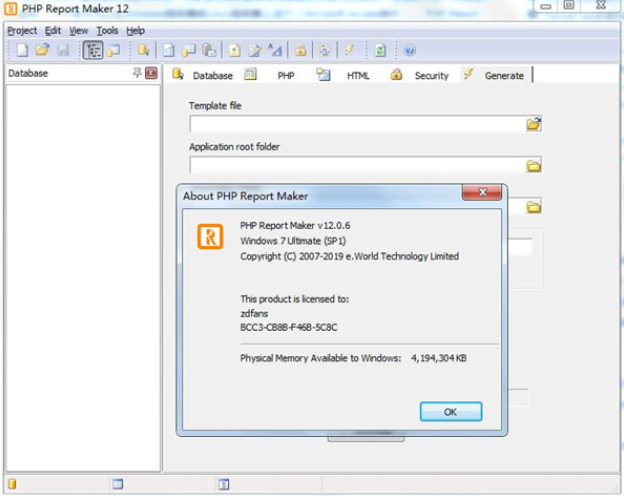Image resolution: width=624 pixels, height=496 pixels.
Task: Pin the Database panel with pushpin
Action: [137, 73]
